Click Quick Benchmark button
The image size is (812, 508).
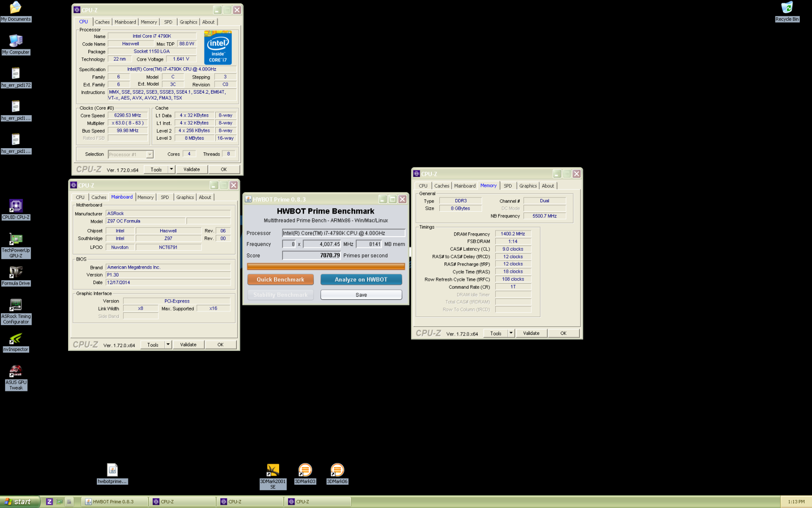pos(281,279)
